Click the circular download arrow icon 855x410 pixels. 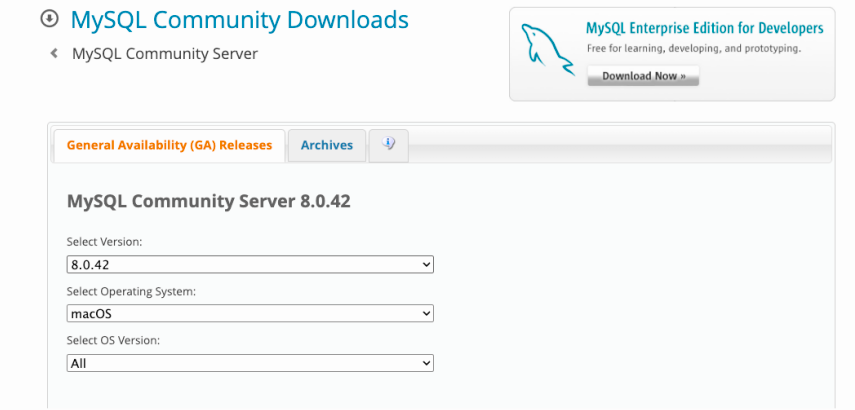50,19
